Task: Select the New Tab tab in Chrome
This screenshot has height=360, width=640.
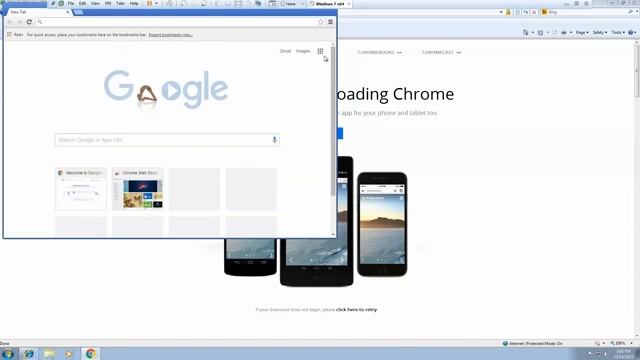Action: click(x=37, y=12)
